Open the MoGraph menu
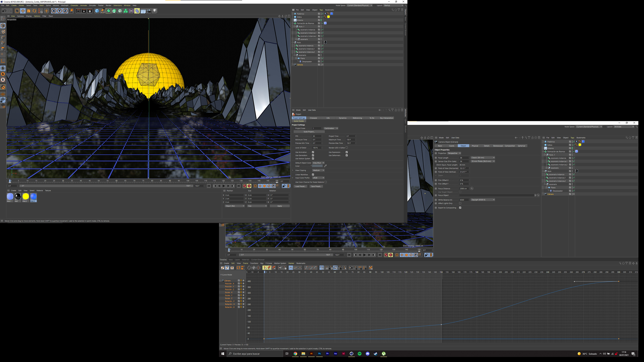The height and width of the screenshot is (362, 644). (65, 5)
